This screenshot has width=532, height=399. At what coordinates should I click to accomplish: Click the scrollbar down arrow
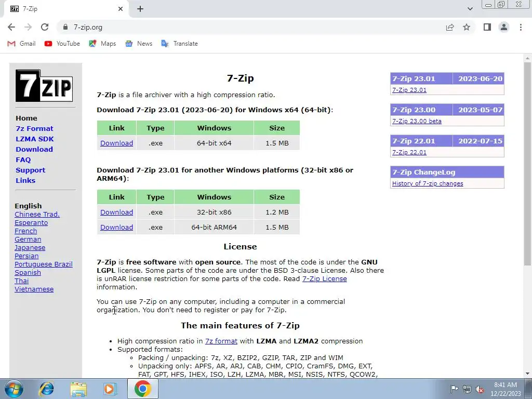point(527,374)
